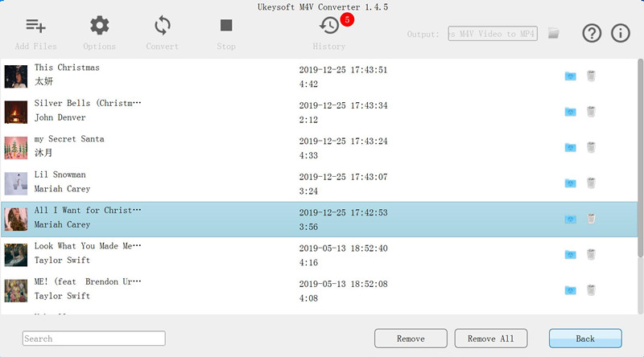The image size is (644, 357).
Task: Click the Add Files toolbar icon
Action: [35, 26]
